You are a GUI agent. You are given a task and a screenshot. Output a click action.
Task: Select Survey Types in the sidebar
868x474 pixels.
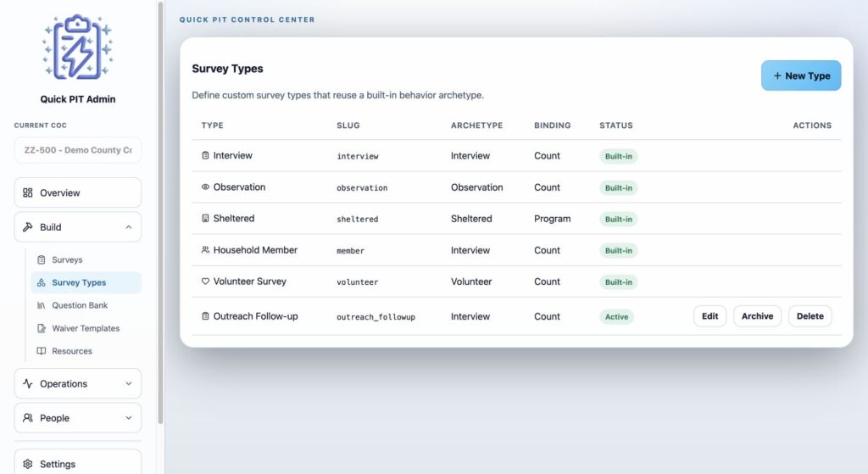[86, 282]
